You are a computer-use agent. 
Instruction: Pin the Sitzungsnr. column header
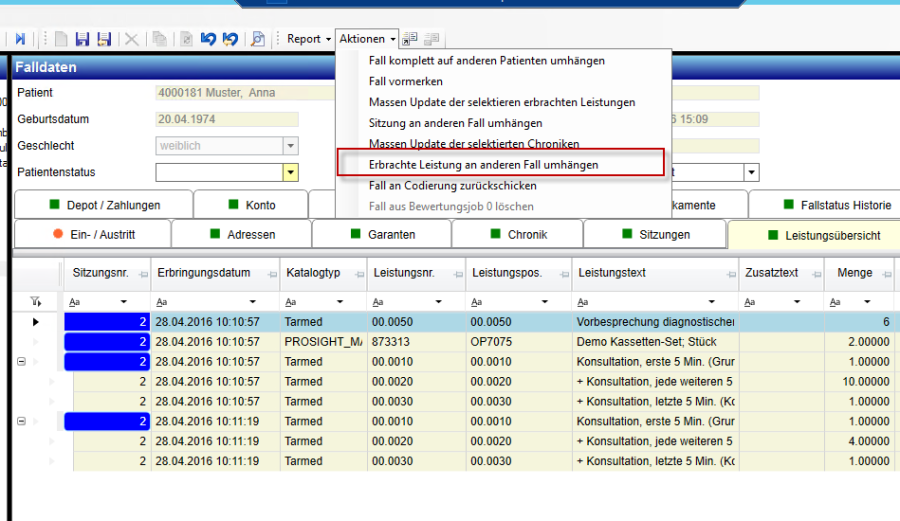pos(141,274)
